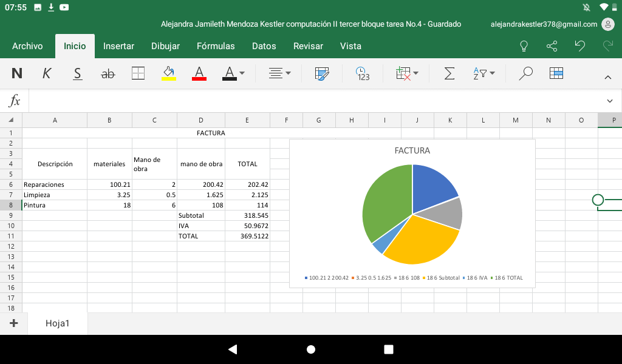The width and height of the screenshot is (622, 364).
Task: Click the undo arrow
Action: tap(579, 46)
